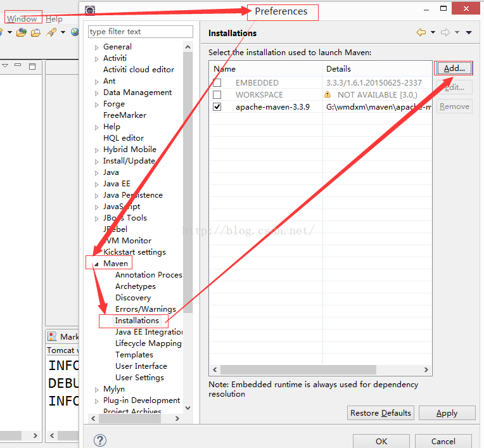484x448 pixels.
Task: Click the Cancel button
Action: tap(443, 441)
